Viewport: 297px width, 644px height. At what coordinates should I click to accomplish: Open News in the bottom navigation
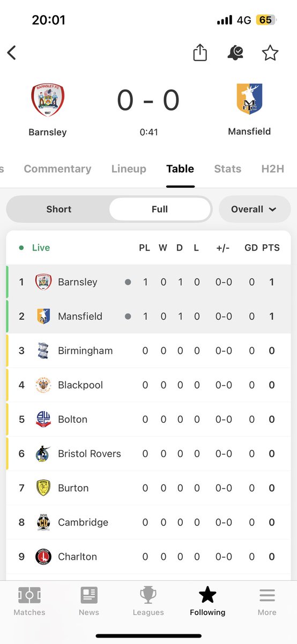pyautogui.click(x=89, y=602)
